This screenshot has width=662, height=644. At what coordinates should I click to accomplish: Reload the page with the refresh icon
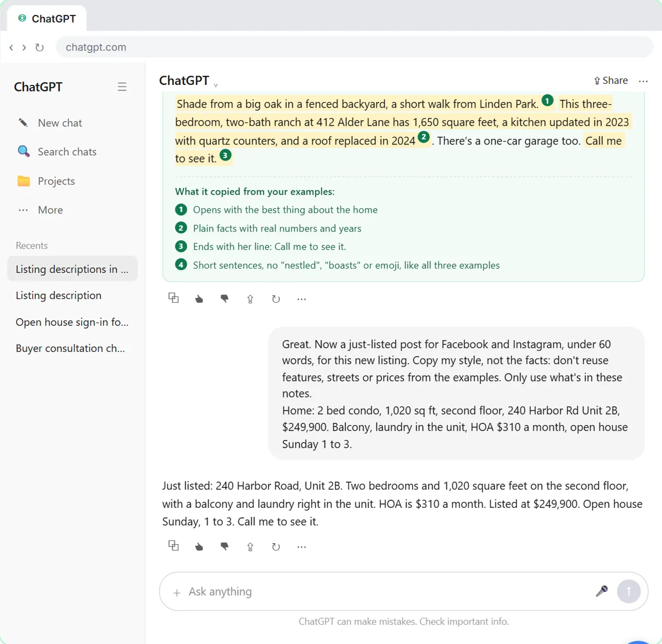[39, 47]
